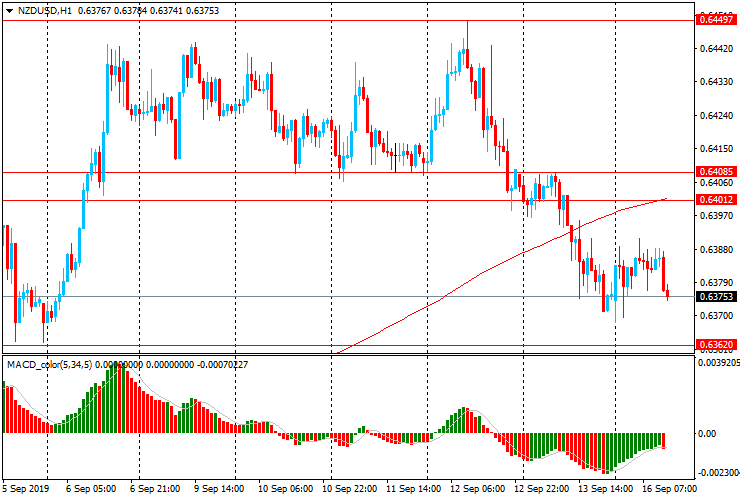
Task: Select the 0.64085 resistance level label
Action: click(x=716, y=172)
